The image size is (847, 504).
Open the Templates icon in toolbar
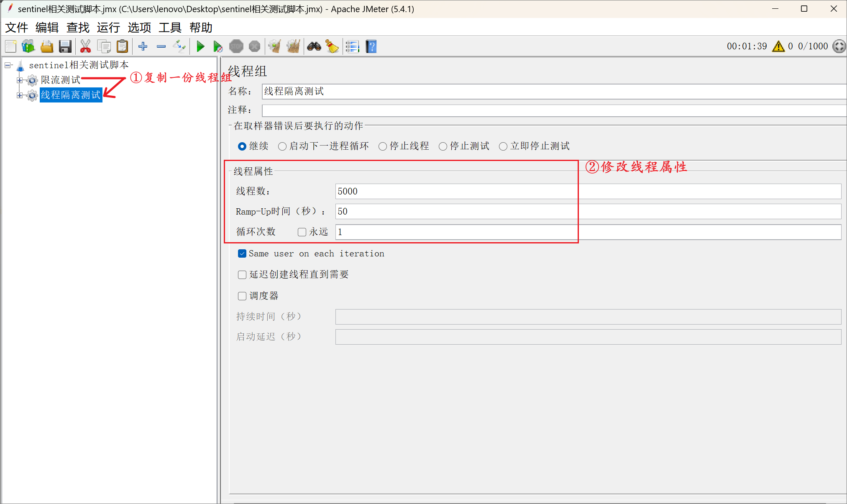coord(28,46)
